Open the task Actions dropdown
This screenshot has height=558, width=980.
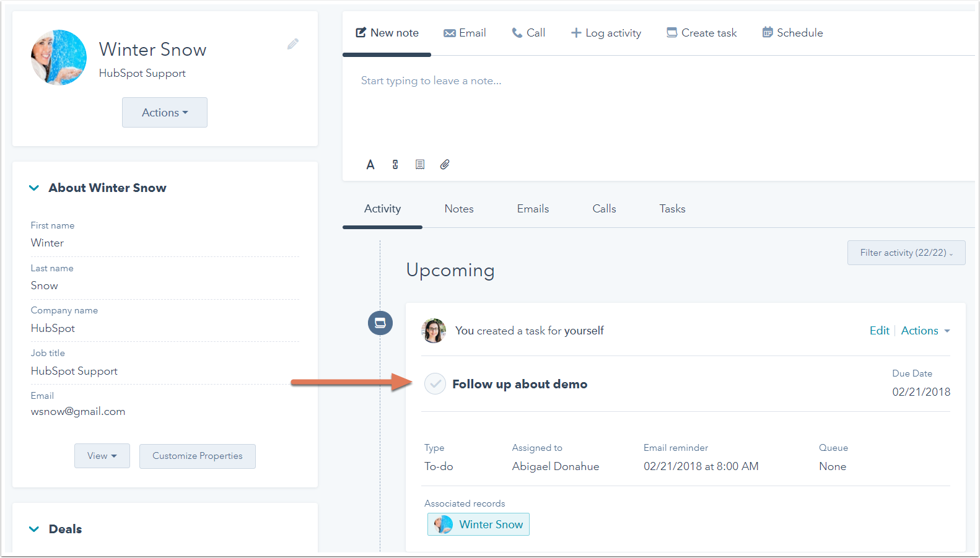pyautogui.click(x=925, y=331)
